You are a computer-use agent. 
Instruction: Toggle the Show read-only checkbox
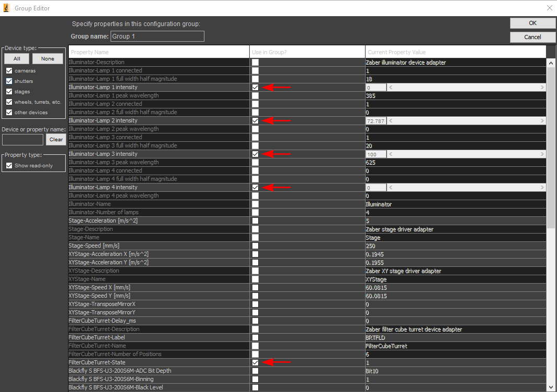9,165
